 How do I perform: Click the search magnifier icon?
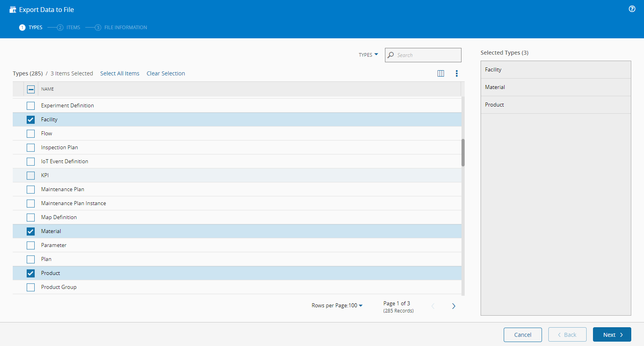coord(391,55)
